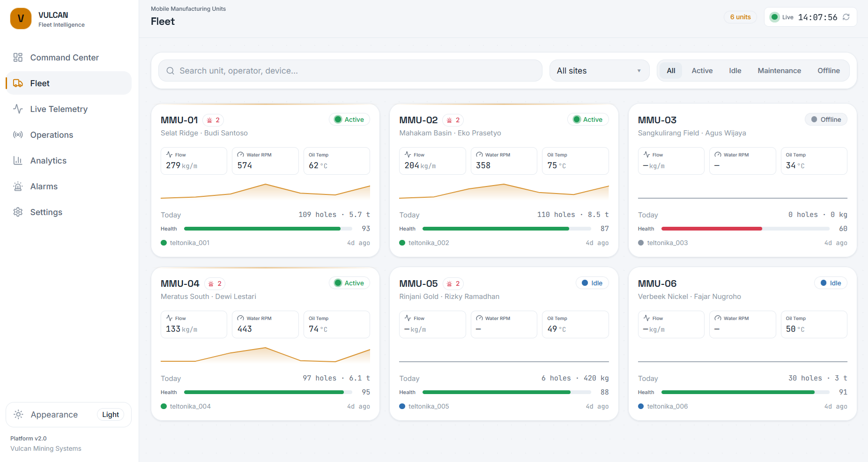
Task: Click the 6 units badge
Action: [740, 17]
